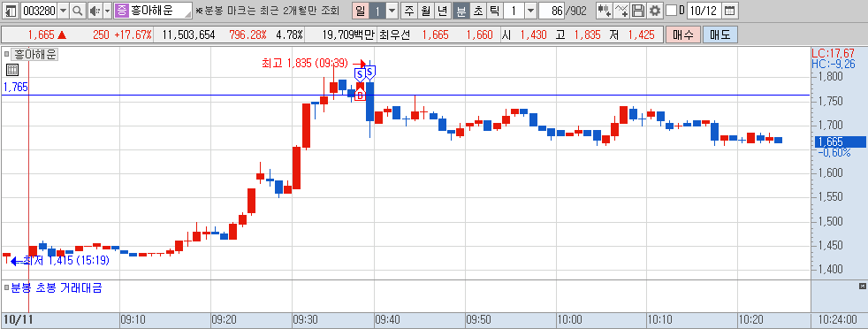Toggle small square beside 흥아해운 legend
This screenshot has width=868, height=329.
coord(6,54)
